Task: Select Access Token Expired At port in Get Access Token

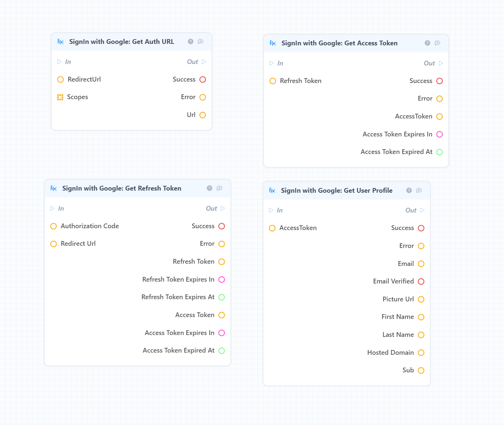Action: [440, 152]
